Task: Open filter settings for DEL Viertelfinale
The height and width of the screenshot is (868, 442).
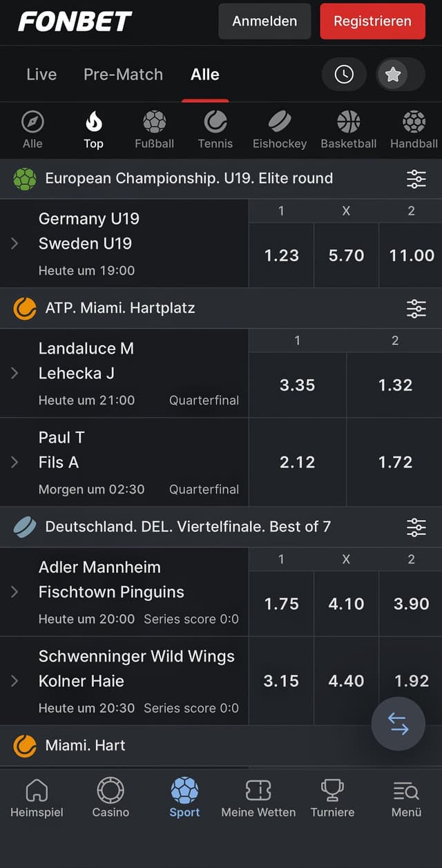Action: [416, 527]
